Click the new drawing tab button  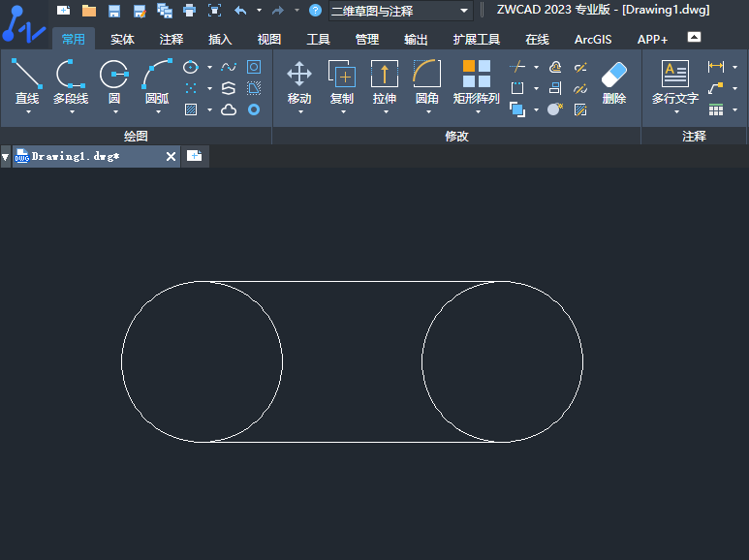click(195, 156)
